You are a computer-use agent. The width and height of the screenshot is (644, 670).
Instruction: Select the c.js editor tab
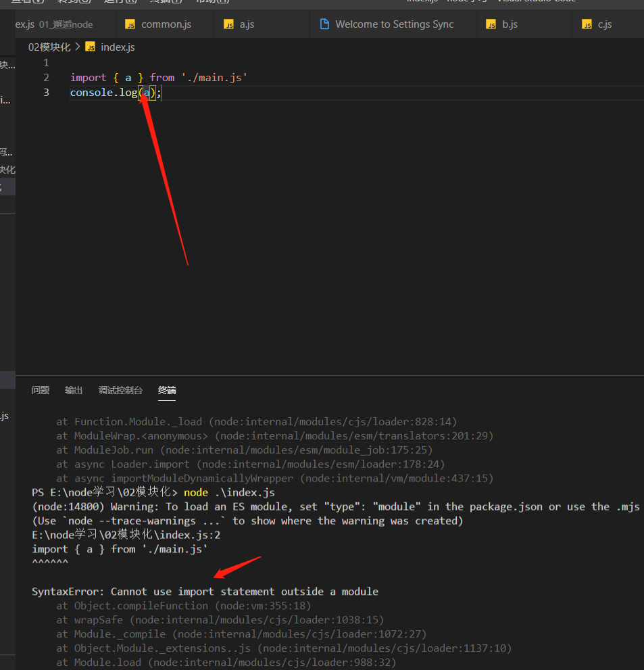[605, 24]
